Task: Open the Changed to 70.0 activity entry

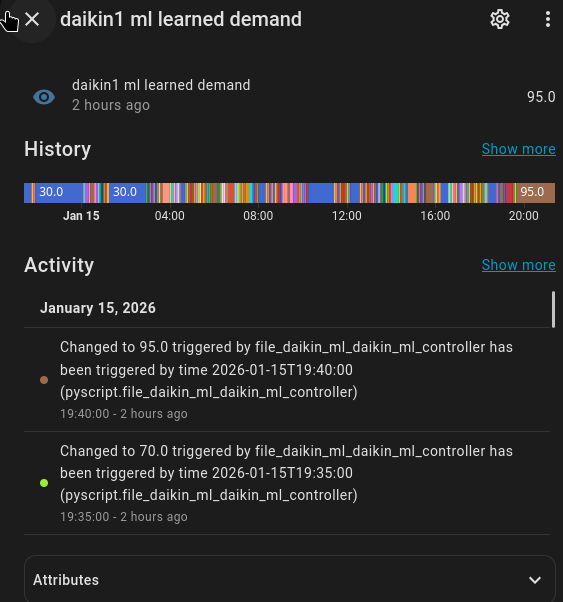Action: click(x=287, y=483)
